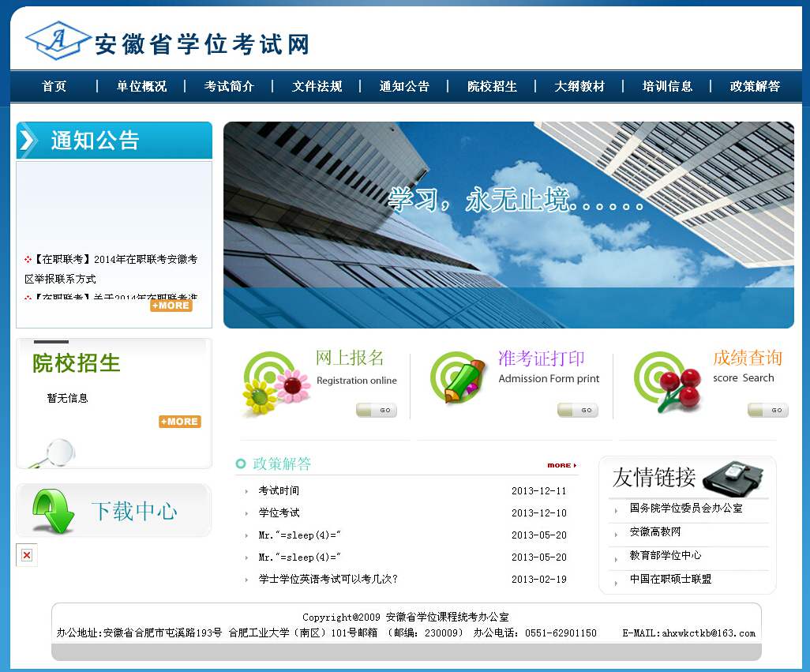Open the 大纲教材 navigation item
Screen dimensions: 810x672
(579, 86)
